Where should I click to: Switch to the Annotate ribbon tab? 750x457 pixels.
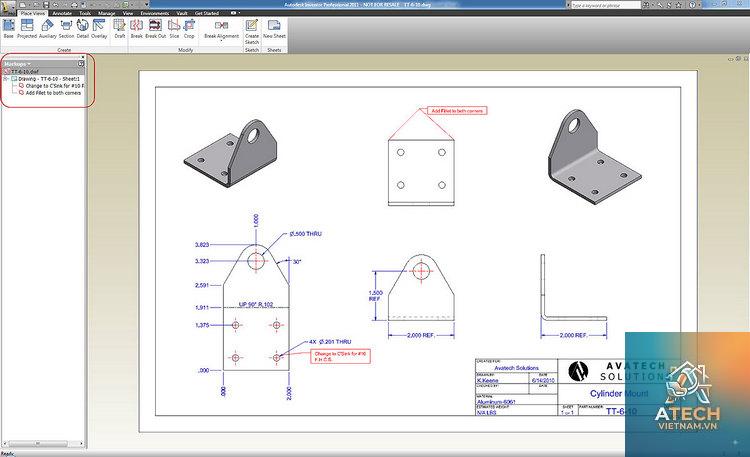(62, 13)
